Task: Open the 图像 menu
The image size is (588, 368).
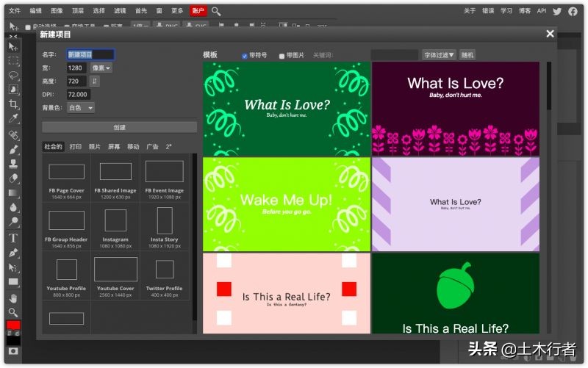Action: 57,10
